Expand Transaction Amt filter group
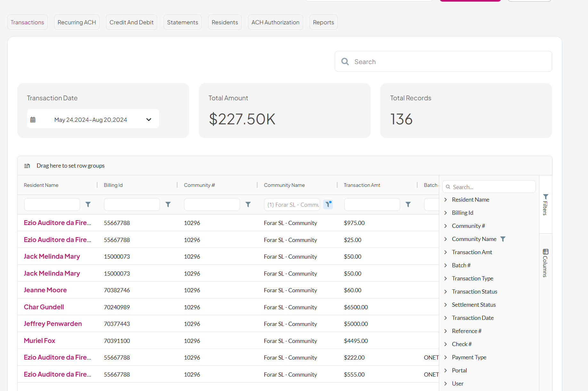 [446, 252]
